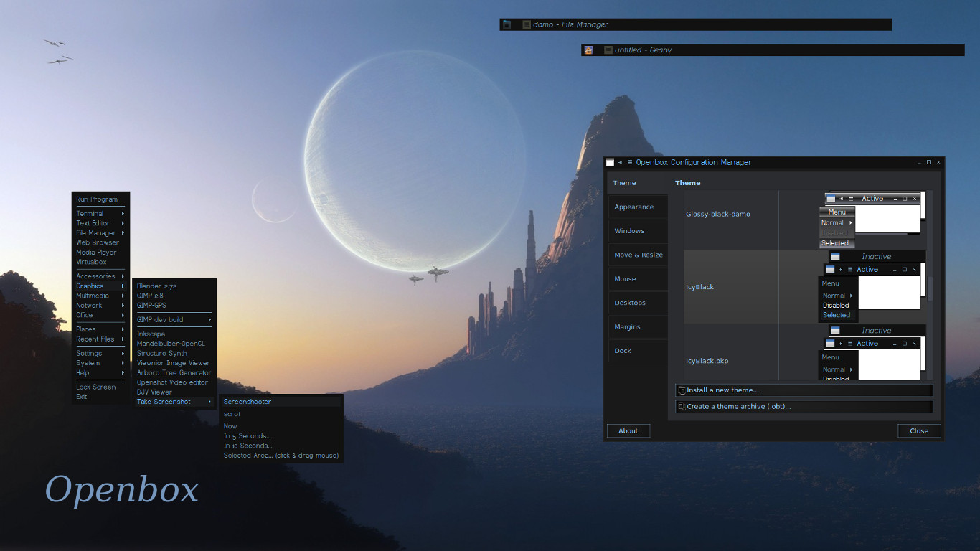Viewport: 980px width, 551px height.
Task: Launch Arboro Tree Generator
Action: (174, 373)
